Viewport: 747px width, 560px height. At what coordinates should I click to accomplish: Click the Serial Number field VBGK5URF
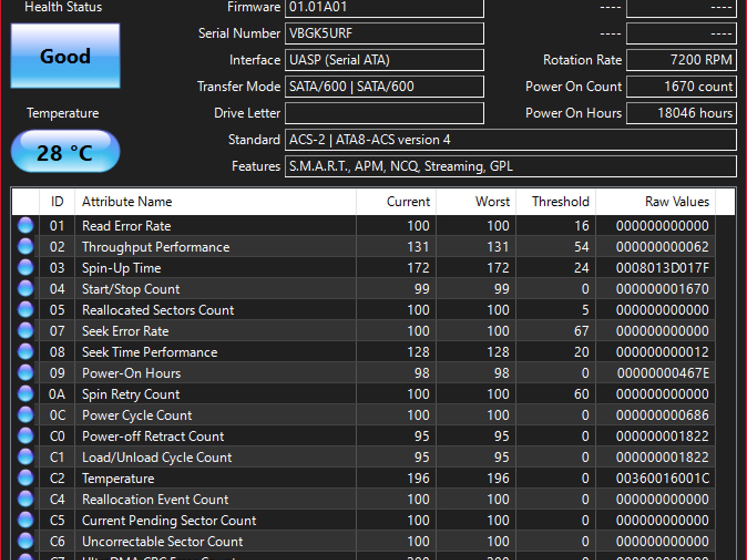coord(384,34)
